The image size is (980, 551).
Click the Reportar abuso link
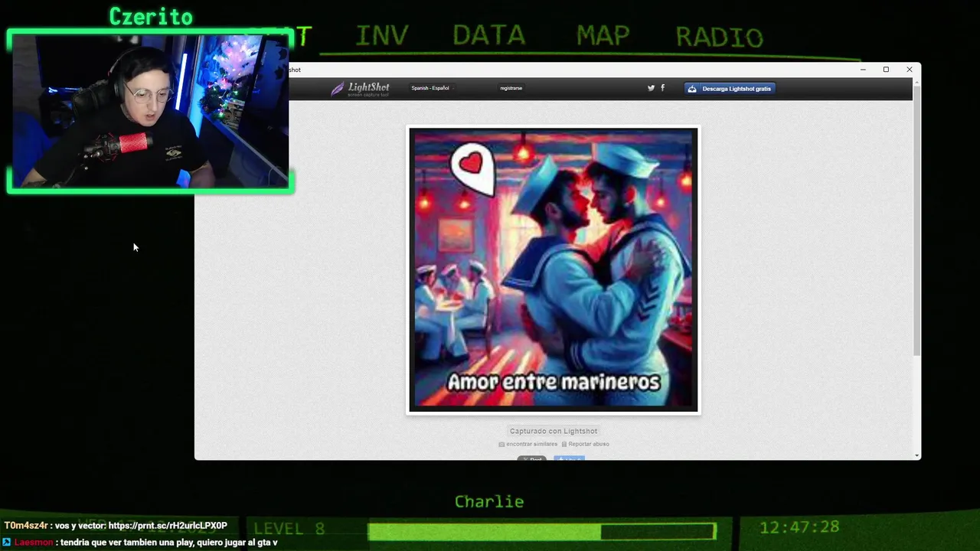[589, 444]
